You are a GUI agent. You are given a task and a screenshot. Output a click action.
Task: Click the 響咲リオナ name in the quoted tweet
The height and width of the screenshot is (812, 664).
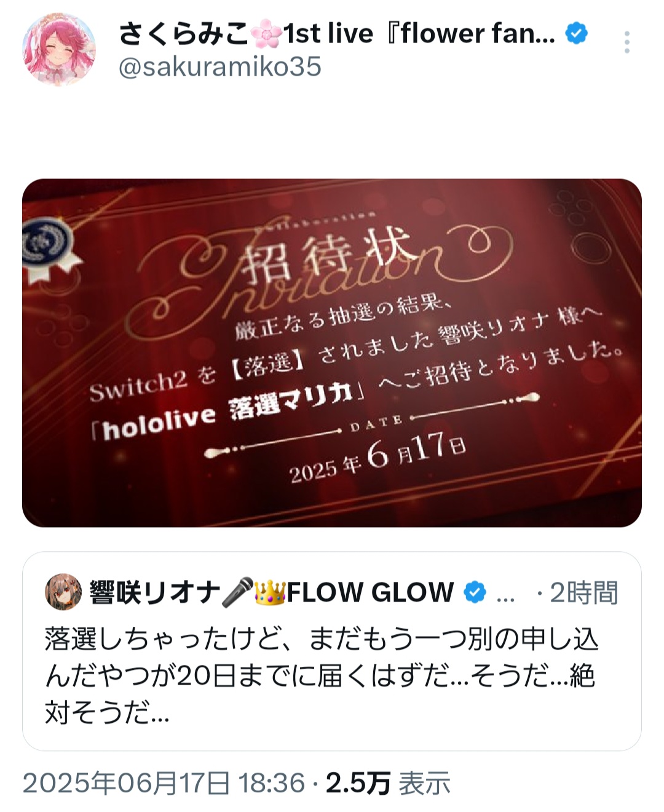pos(155,592)
